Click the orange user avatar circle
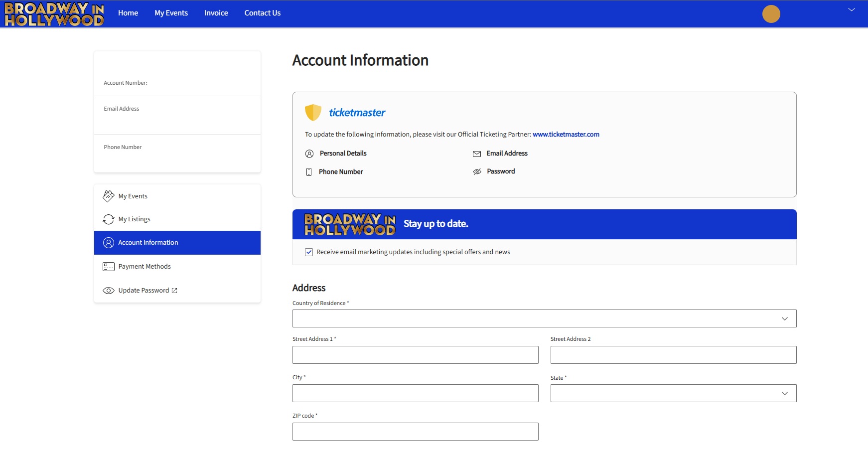868x460 pixels. [771, 14]
